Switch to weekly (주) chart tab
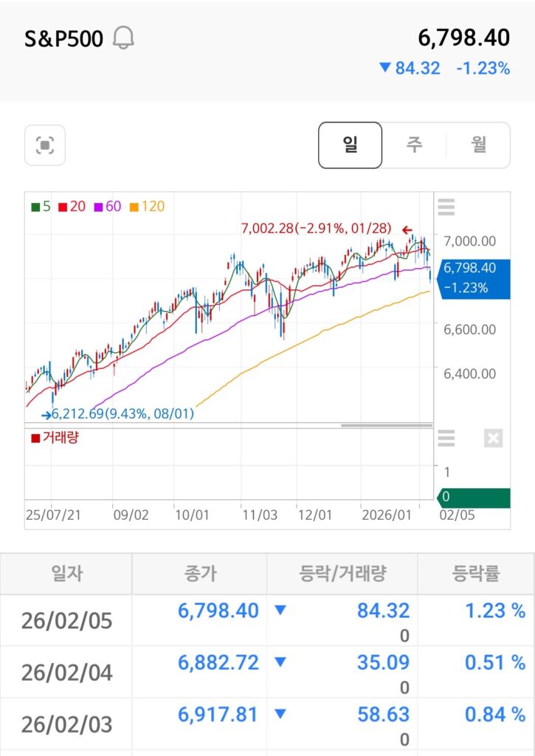This screenshot has height=756, width=535. tap(414, 145)
